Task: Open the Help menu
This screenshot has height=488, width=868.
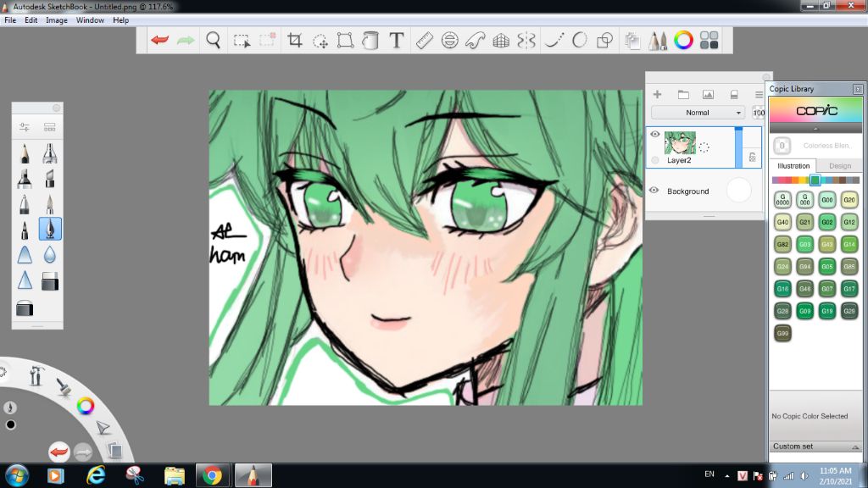Action: click(120, 20)
